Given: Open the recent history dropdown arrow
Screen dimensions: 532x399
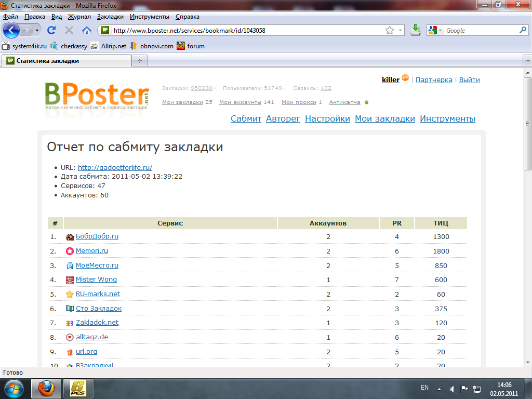Looking at the screenshot, I should pyautogui.click(x=37, y=31).
